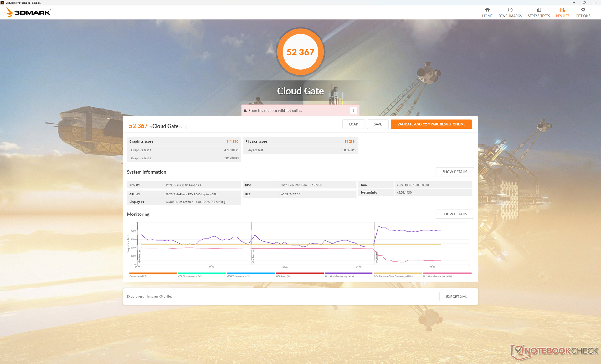The height and width of the screenshot is (364, 601).
Task: Click CPU Clock Frequency purple swatch
Action: (x=348, y=273)
